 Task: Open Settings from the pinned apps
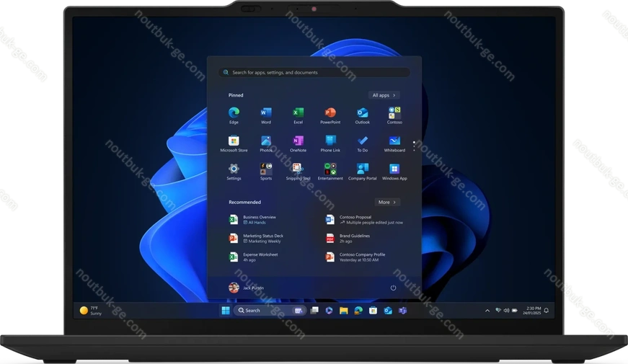coord(234,169)
